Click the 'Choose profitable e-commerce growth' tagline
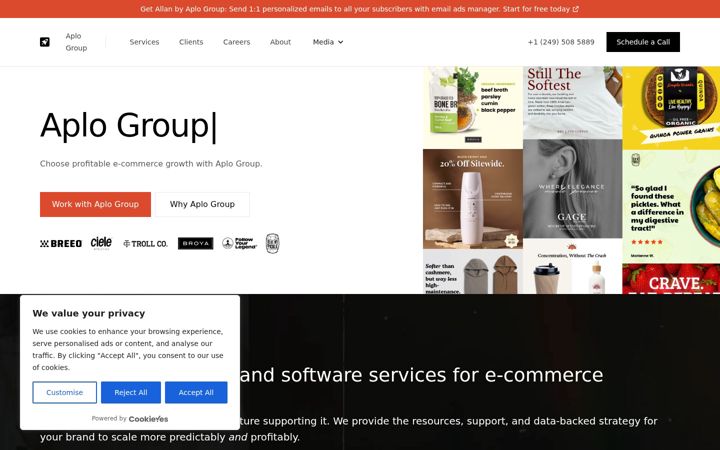Image resolution: width=720 pixels, height=450 pixels. (x=151, y=164)
